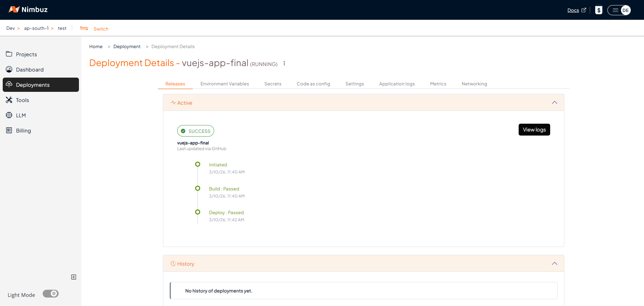Click the sidebar collapse arrow icon
This screenshot has height=306, width=644.
pos(74,277)
